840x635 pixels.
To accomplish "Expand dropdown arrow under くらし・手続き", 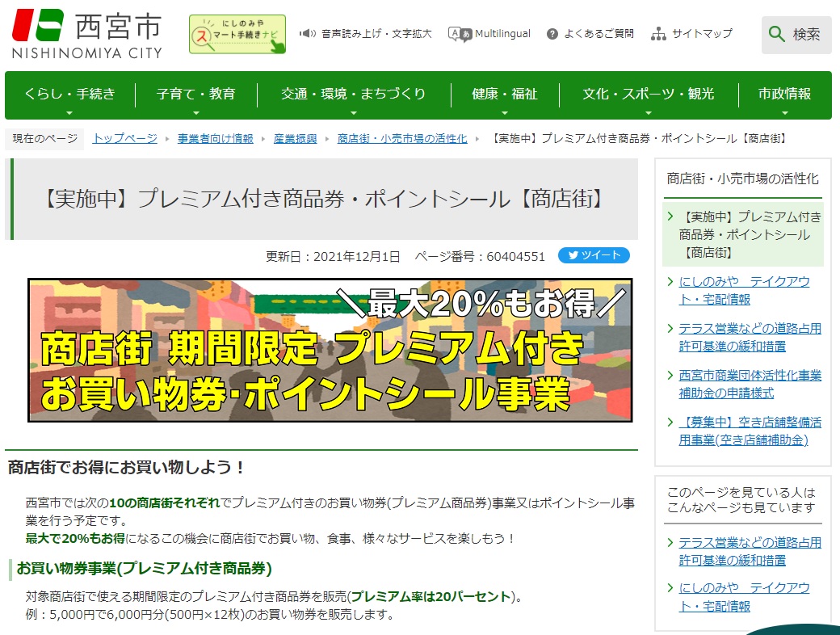I will [69, 113].
